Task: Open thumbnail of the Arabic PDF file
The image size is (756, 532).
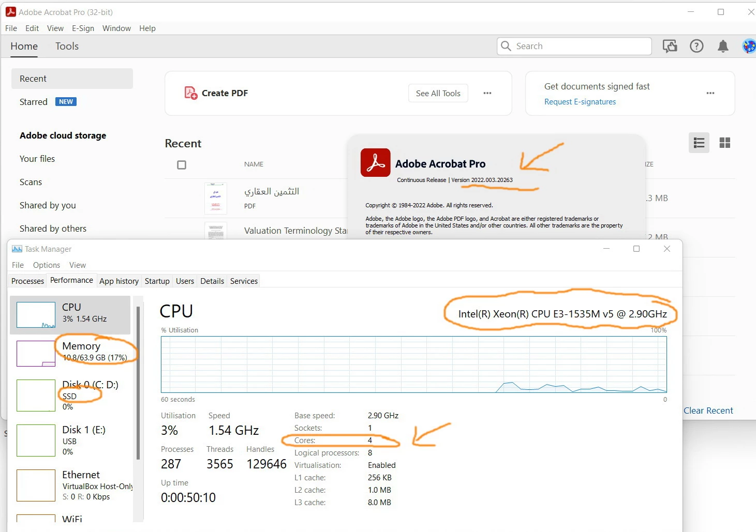Action: [x=216, y=198]
